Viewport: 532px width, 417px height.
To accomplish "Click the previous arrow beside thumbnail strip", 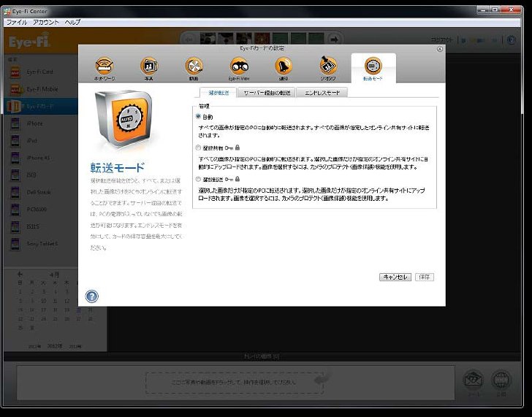I will [x=189, y=39].
